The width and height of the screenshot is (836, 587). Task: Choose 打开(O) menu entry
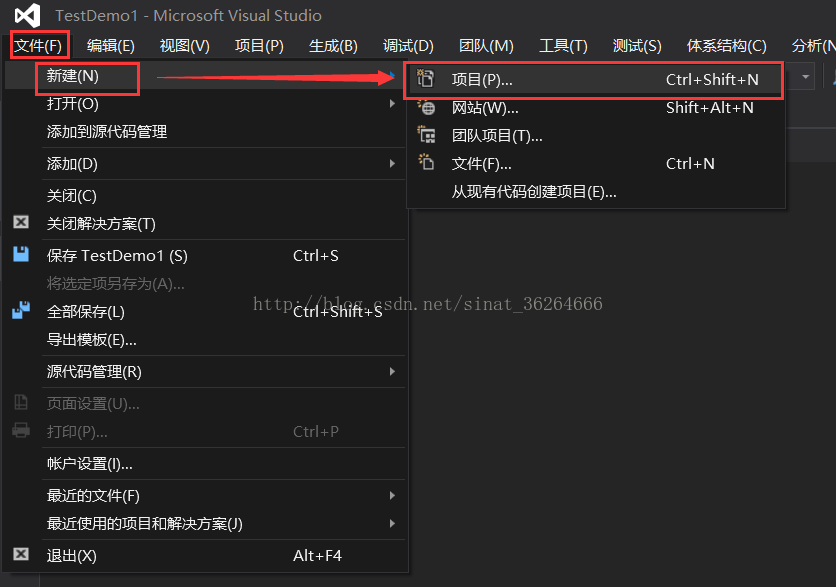pyautogui.click(x=205, y=103)
